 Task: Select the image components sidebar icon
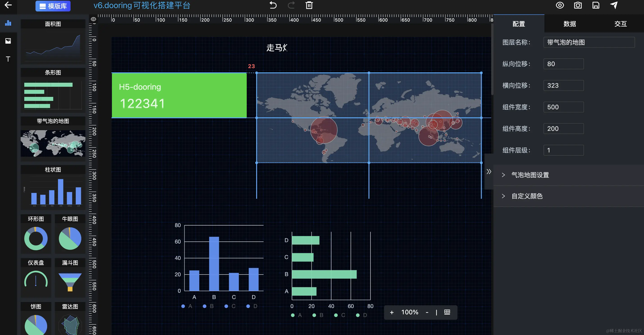pyautogui.click(x=8, y=41)
